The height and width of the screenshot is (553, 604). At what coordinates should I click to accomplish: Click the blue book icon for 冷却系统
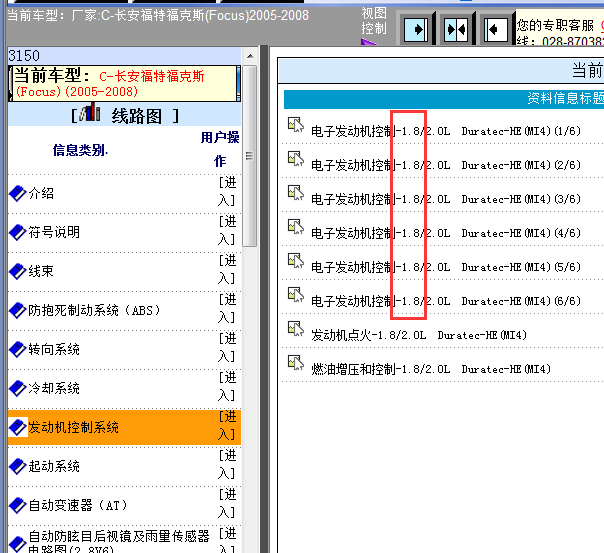click(17, 388)
